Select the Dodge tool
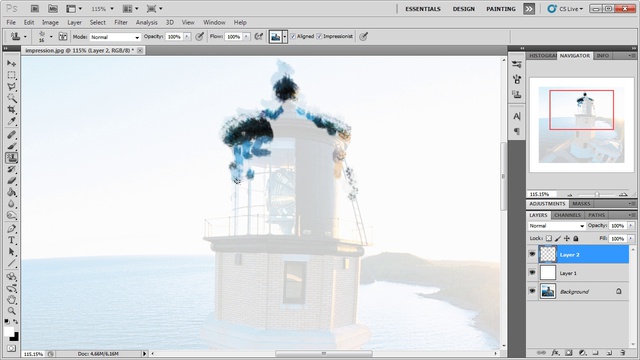The image size is (640, 360). tap(11, 215)
